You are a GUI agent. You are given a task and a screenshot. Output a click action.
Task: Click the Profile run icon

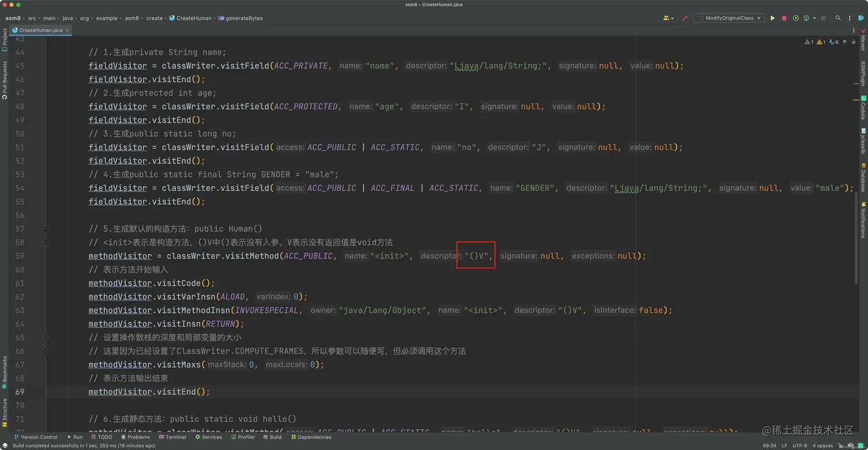(x=807, y=18)
